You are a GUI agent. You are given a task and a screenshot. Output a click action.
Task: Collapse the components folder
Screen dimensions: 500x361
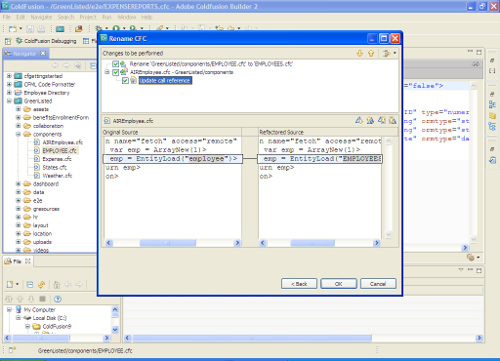point(18,134)
